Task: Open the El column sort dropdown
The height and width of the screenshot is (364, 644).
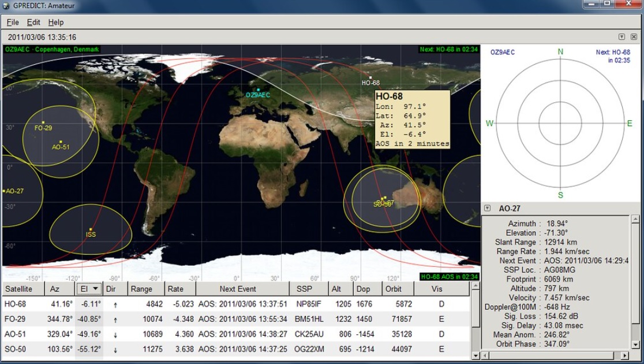Action: pos(95,288)
